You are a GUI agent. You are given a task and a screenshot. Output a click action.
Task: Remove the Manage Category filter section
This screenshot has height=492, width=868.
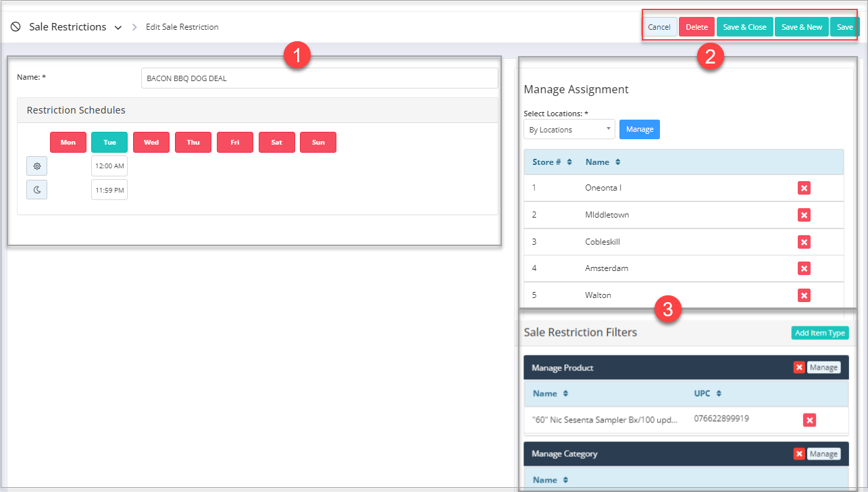coord(799,454)
